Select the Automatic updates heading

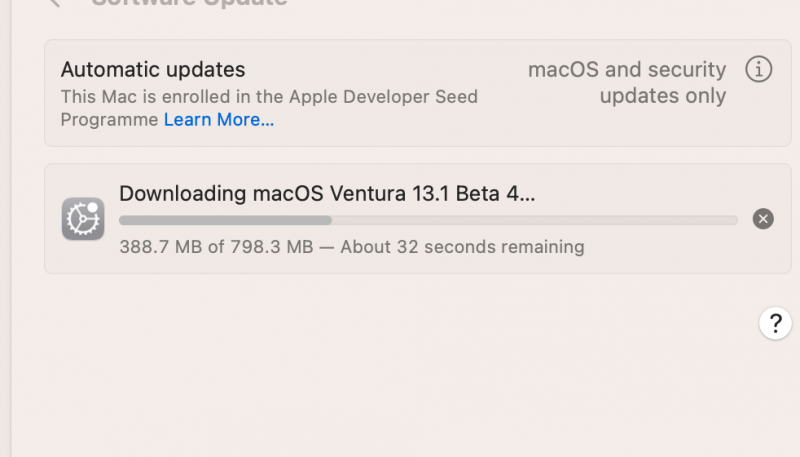click(x=152, y=70)
